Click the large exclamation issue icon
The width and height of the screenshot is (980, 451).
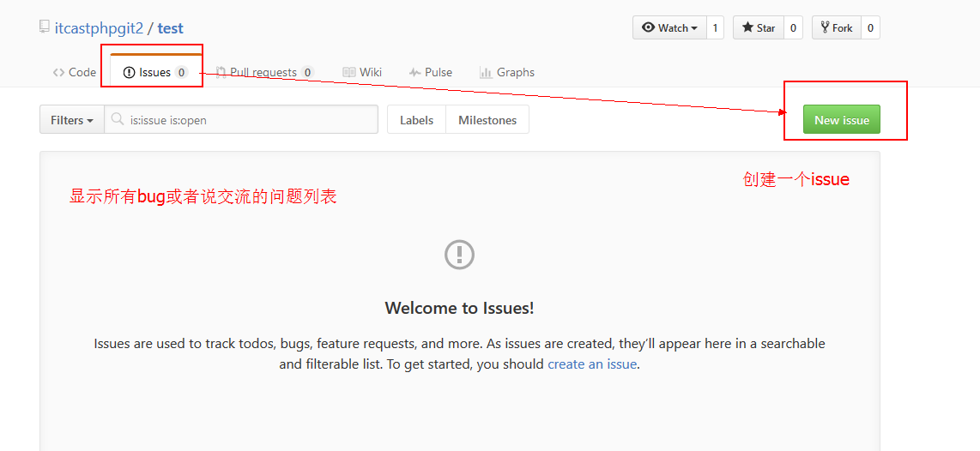[459, 255]
